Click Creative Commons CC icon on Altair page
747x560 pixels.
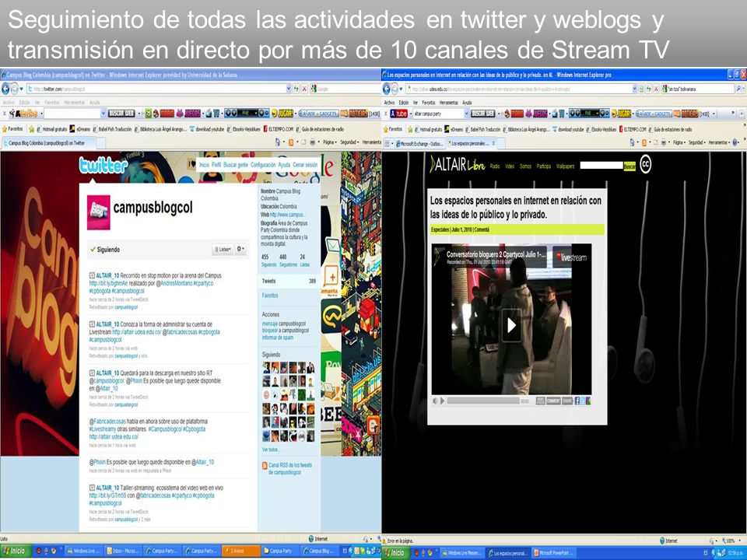[645, 164]
